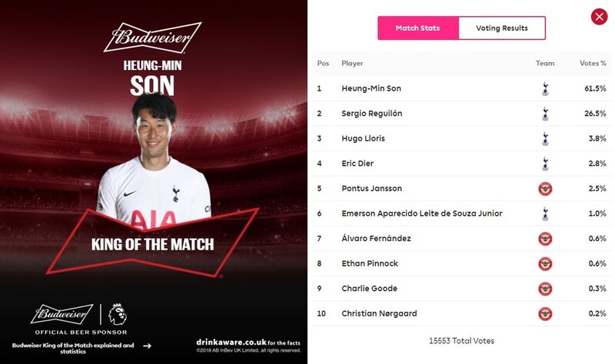Click Tottenham crest next to Sergio Reguilón
Image resolution: width=615 pixels, height=364 pixels.
coord(545,114)
